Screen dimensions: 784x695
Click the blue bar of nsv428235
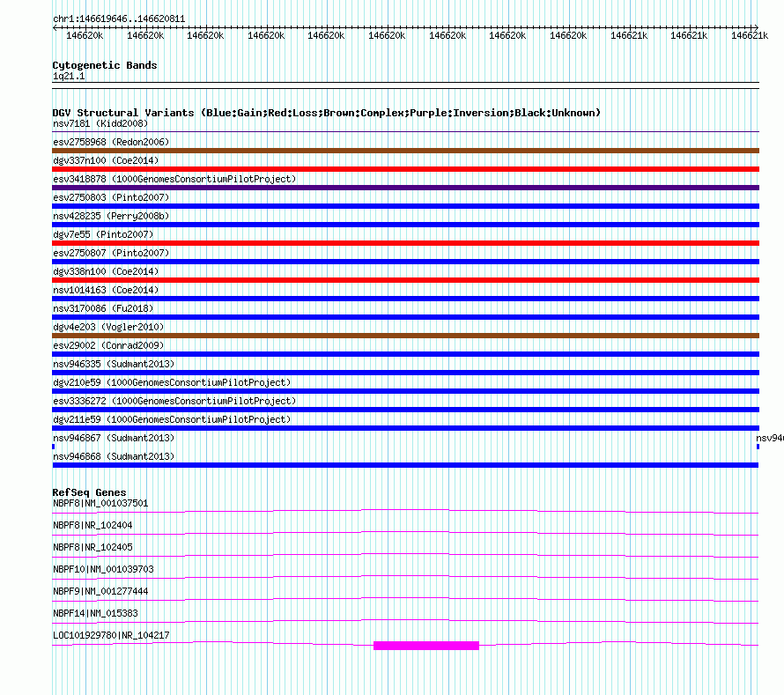coord(405,225)
